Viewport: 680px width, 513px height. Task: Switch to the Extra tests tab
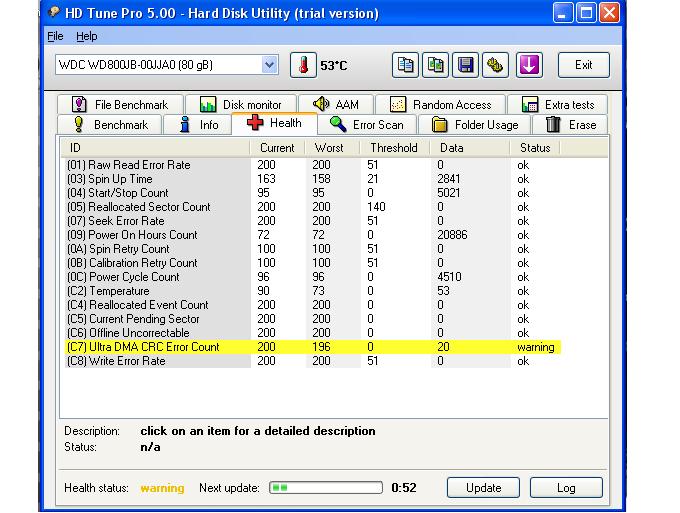pyautogui.click(x=557, y=105)
